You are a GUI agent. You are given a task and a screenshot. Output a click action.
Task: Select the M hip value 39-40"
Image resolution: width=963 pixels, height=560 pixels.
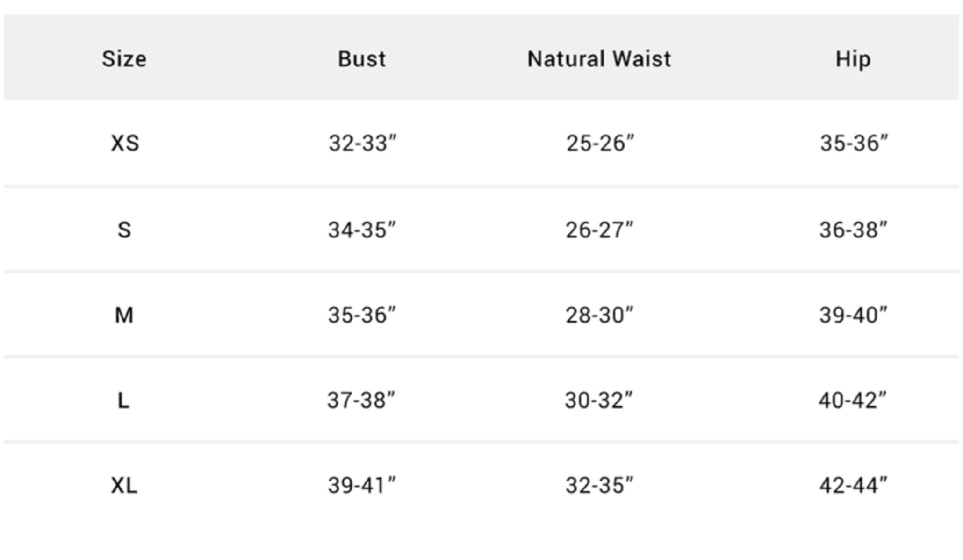pyautogui.click(x=853, y=315)
